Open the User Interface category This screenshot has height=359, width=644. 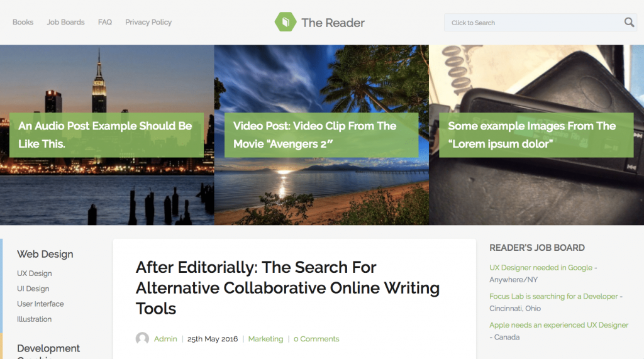[40, 304]
